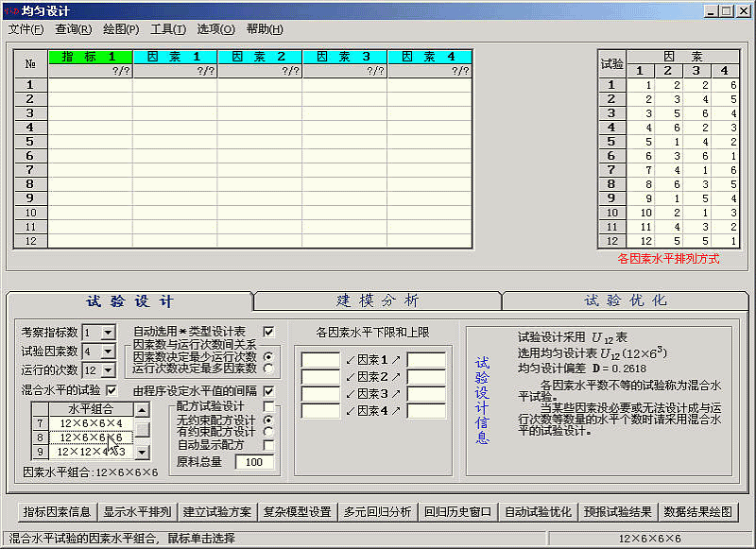Viewport: 756px width, 549px height.
Task: Click the 均匀设计 title bar application icon
Action: tap(10, 10)
